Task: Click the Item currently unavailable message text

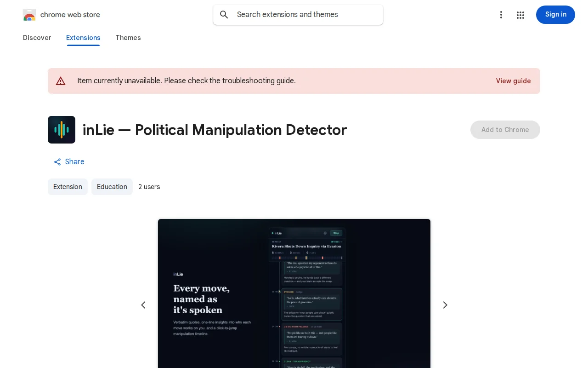Action: (x=187, y=81)
